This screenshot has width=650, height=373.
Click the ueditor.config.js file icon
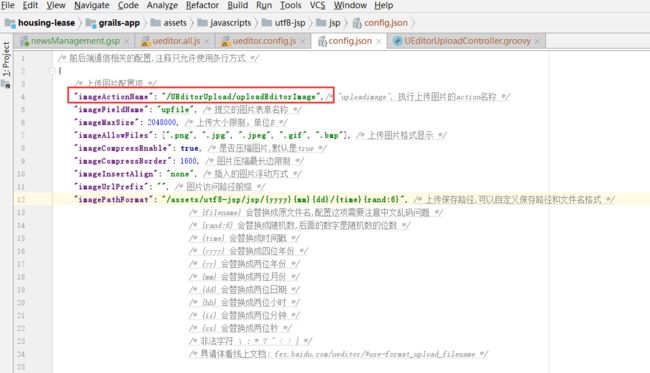pyautogui.click(x=226, y=41)
